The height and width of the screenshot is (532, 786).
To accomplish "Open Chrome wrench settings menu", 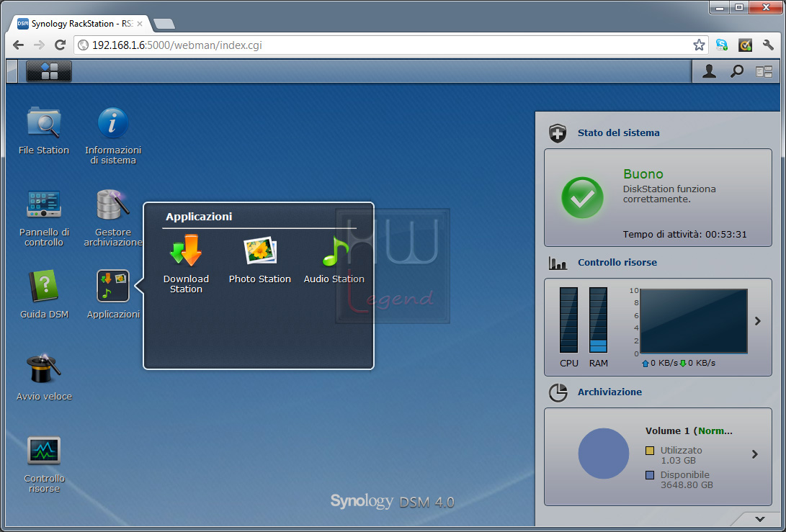I will (768, 45).
